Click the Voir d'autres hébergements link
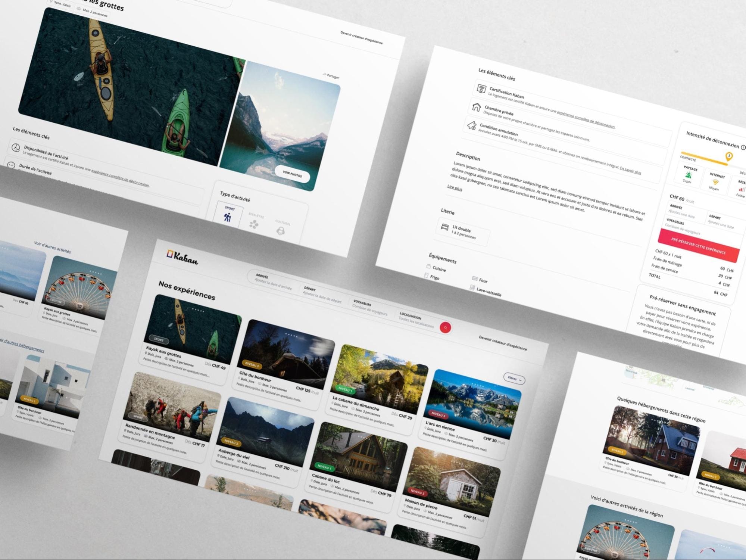 (22, 345)
